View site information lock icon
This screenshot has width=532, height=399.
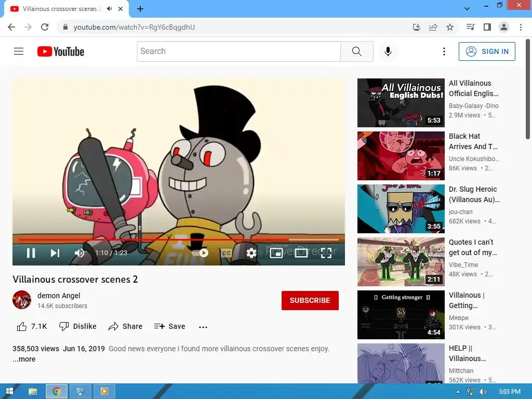65,27
